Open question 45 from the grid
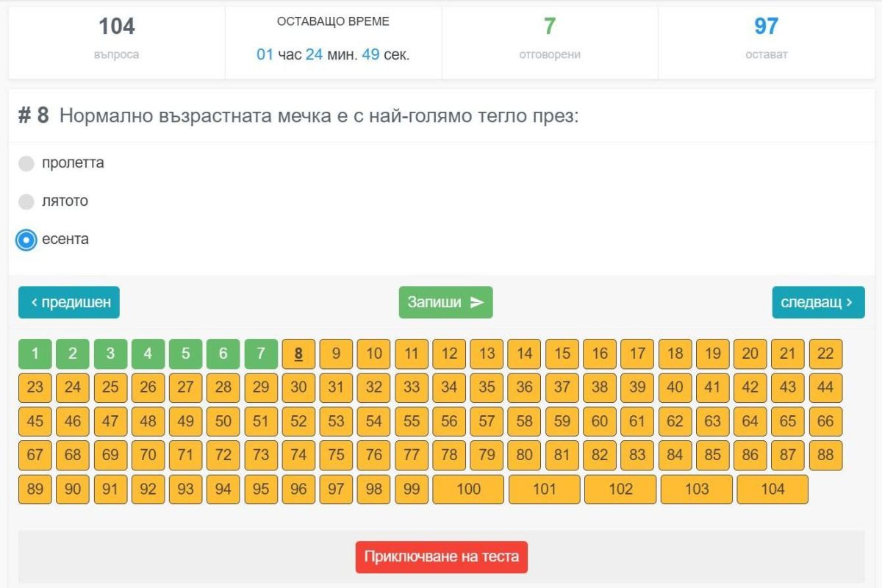This screenshot has height=588, width=882. tap(35, 421)
